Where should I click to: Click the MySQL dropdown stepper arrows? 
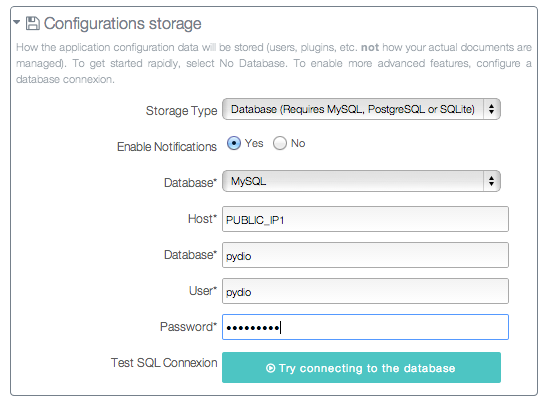492,181
